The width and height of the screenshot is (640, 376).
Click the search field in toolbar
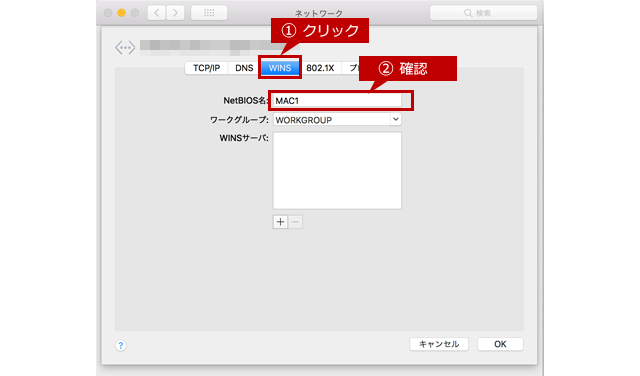pyautogui.click(x=483, y=13)
